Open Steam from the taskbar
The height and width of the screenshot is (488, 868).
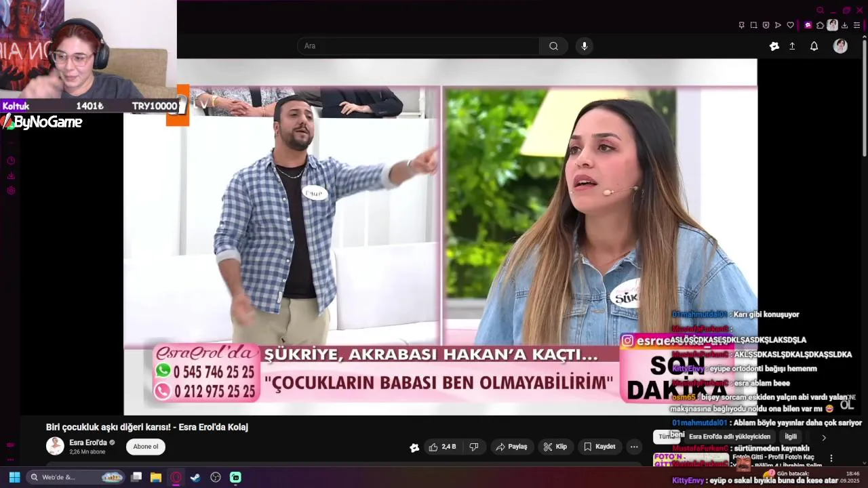[x=195, y=477]
